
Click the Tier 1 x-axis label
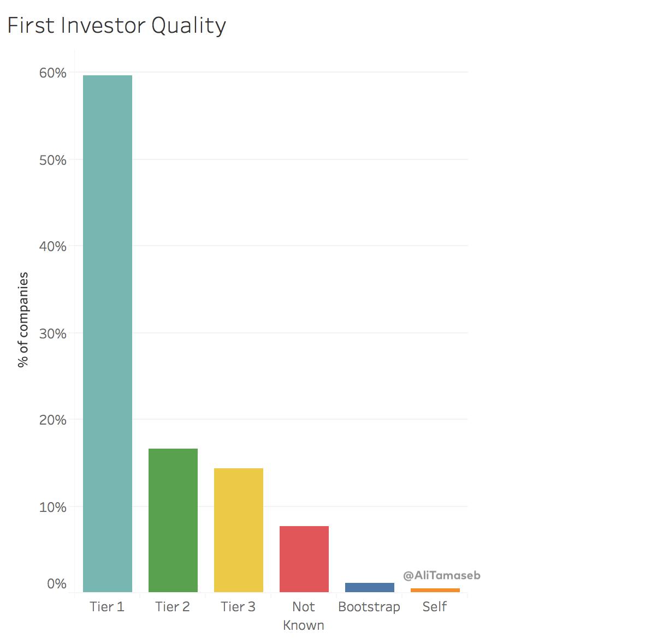[x=107, y=606]
